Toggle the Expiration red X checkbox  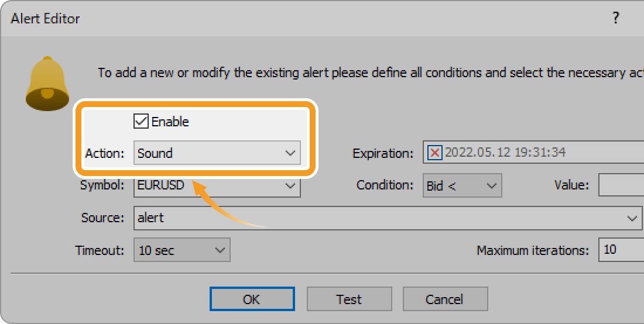tap(435, 153)
